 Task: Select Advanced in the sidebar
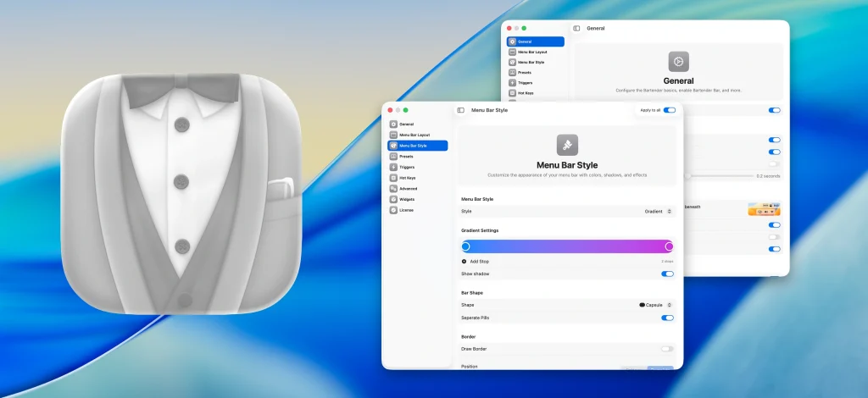pos(408,189)
